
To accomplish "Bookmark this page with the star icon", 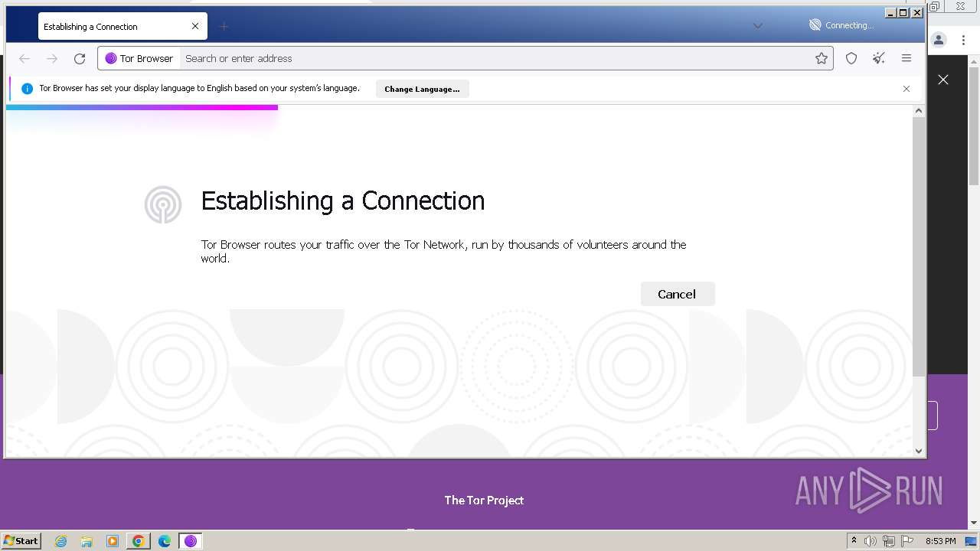I will coord(822,58).
